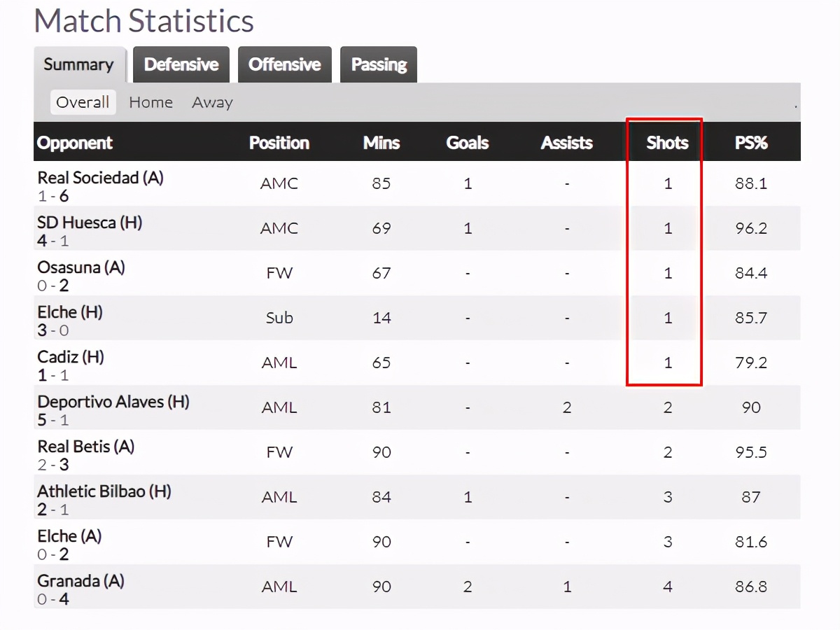Click the Match Statistics heading
The image size is (840, 630).
point(143,20)
